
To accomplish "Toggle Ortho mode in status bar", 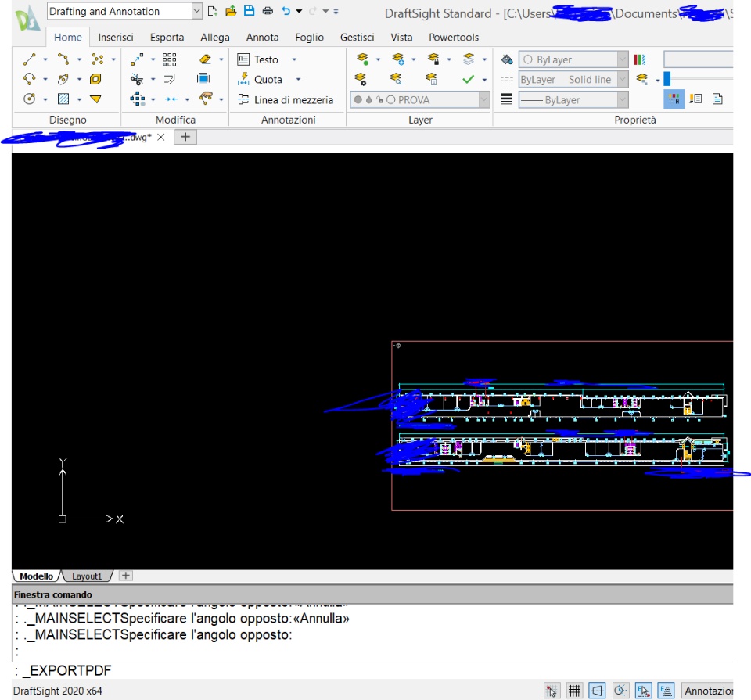I will click(598, 691).
